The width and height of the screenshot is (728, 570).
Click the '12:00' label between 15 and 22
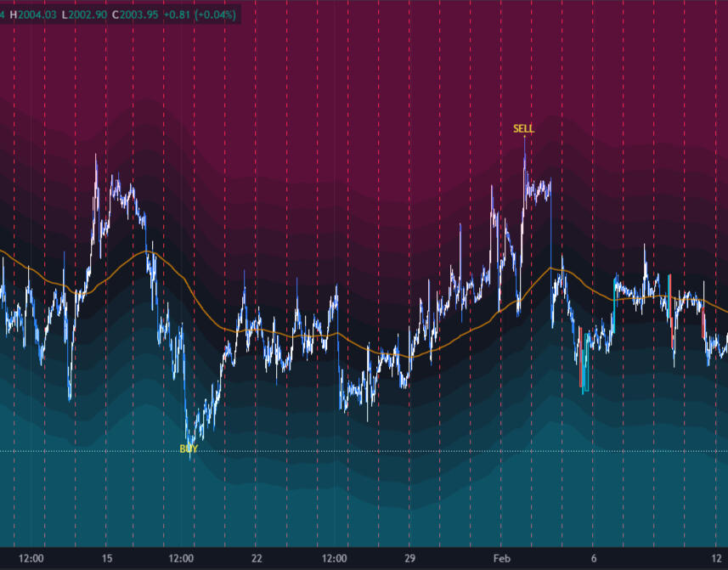coord(182,558)
